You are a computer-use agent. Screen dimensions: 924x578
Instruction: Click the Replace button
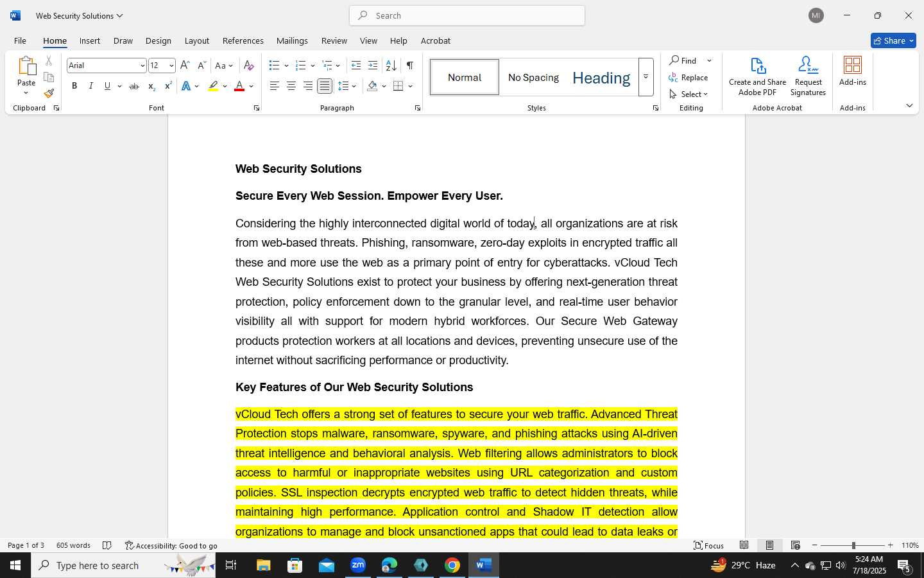[689, 77]
